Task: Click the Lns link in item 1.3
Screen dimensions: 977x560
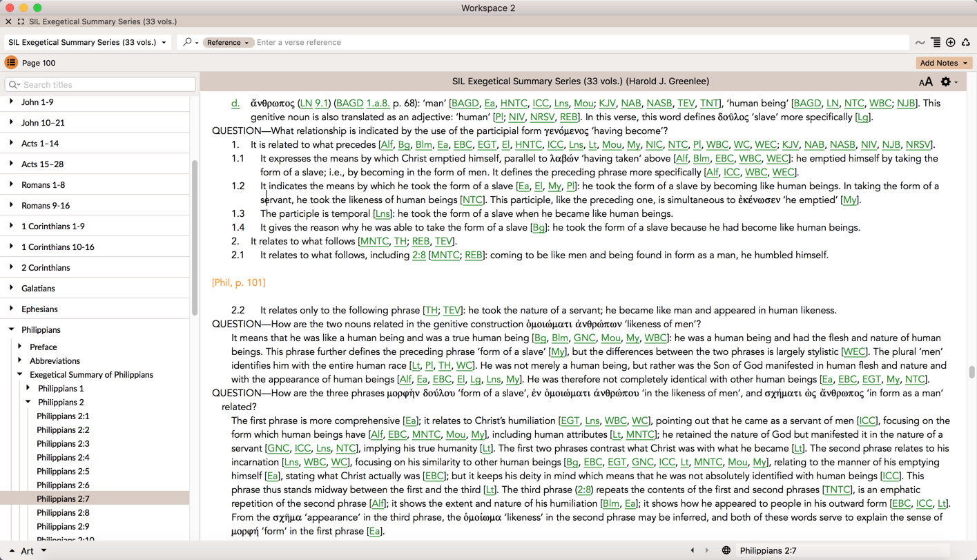Action: tap(383, 214)
